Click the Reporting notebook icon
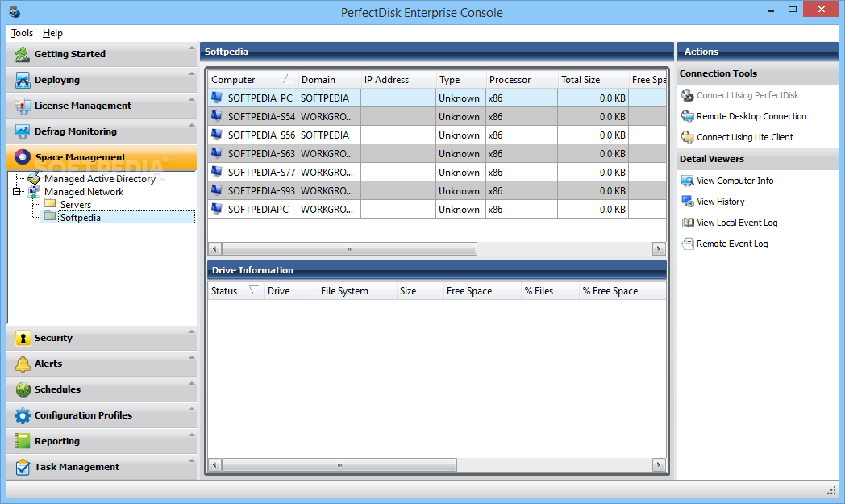845x504 pixels. point(23,441)
